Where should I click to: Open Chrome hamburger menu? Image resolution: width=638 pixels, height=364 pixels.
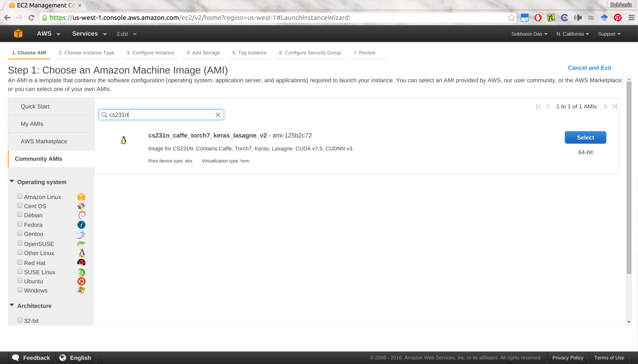click(x=631, y=17)
